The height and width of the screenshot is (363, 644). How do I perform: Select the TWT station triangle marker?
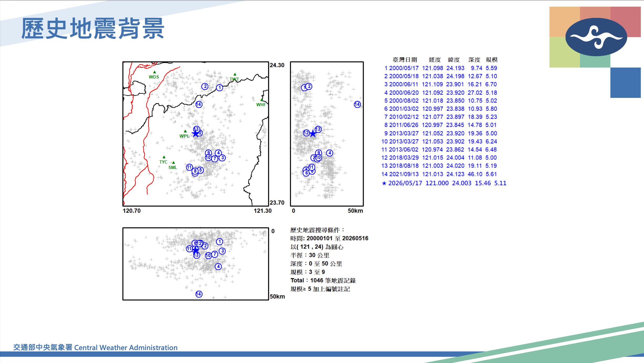tap(235, 74)
